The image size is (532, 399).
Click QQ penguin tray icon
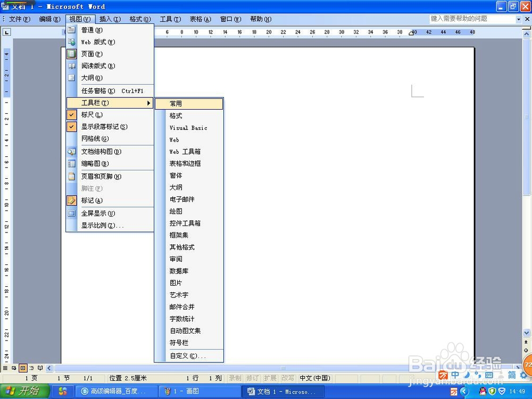pyautogui.click(x=483, y=392)
